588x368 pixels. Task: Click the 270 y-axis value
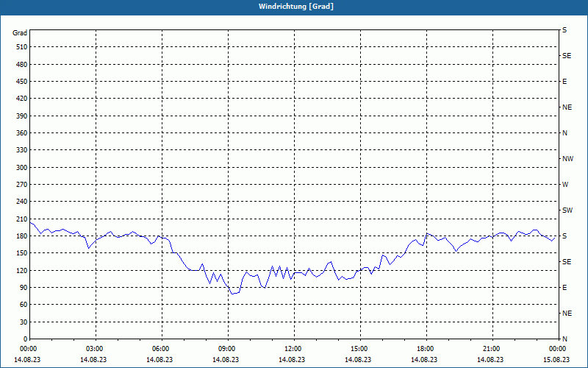click(x=22, y=185)
